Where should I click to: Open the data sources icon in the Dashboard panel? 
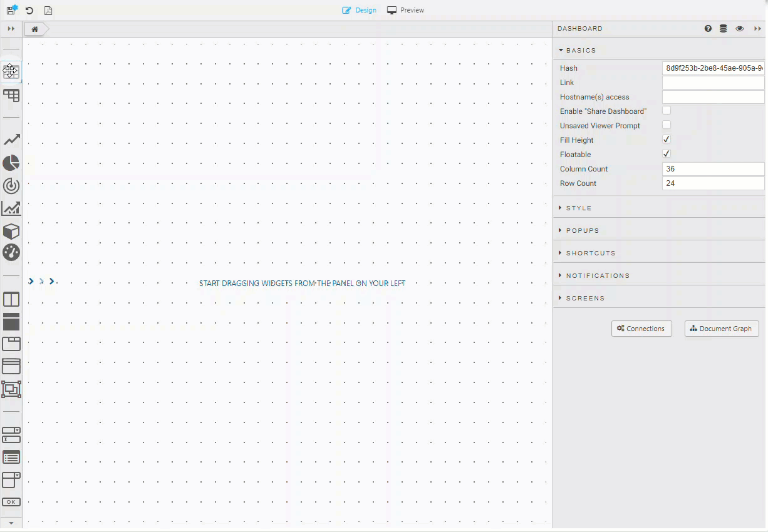(x=724, y=28)
